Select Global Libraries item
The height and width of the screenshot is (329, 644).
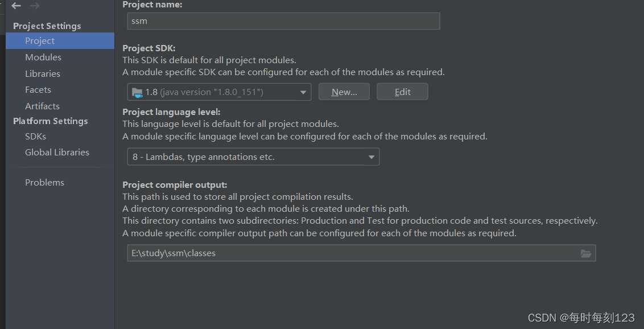[57, 153]
